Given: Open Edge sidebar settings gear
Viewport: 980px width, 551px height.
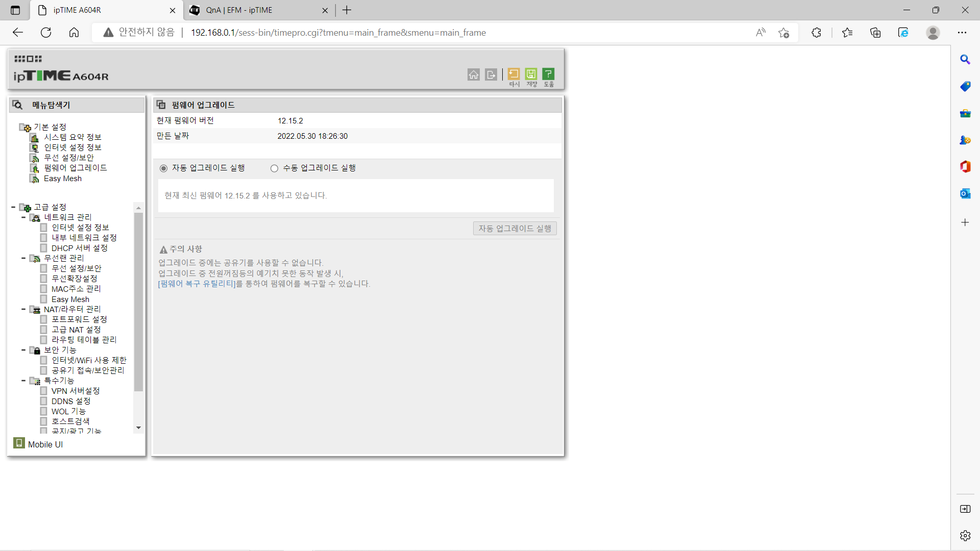Looking at the screenshot, I should click(965, 536).
